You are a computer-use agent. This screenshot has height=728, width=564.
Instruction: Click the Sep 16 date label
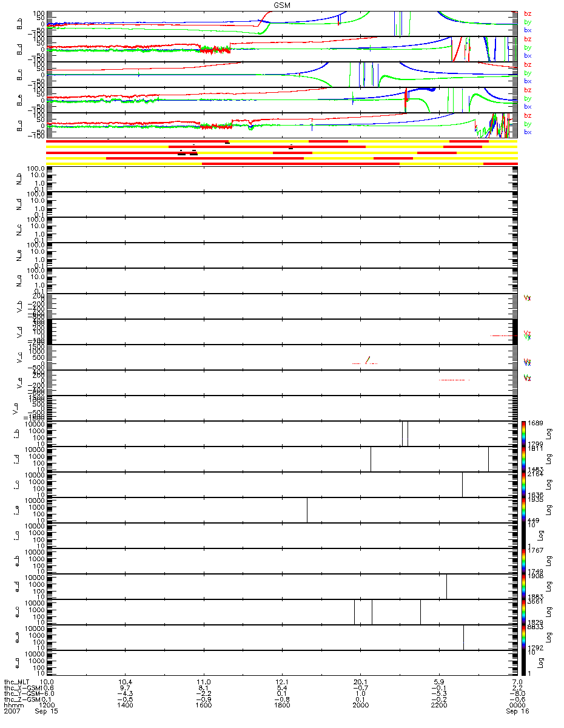click(x=518, y=712)
